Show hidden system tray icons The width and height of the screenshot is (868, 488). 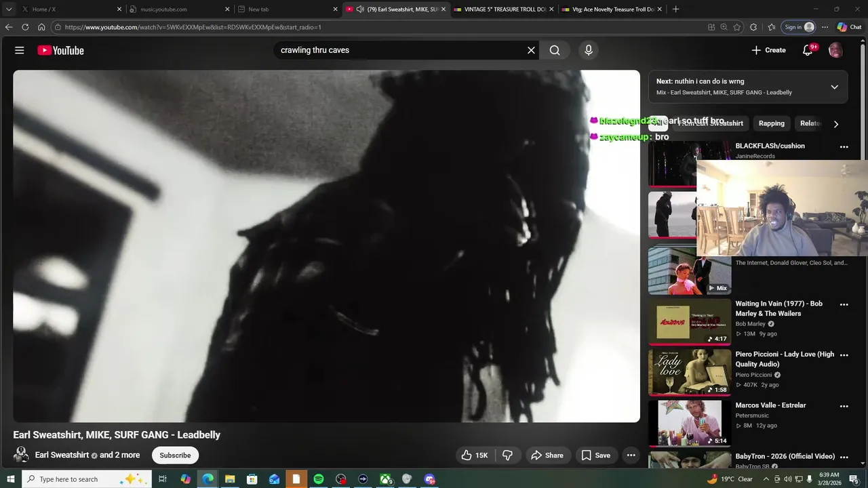pos(766,479)
